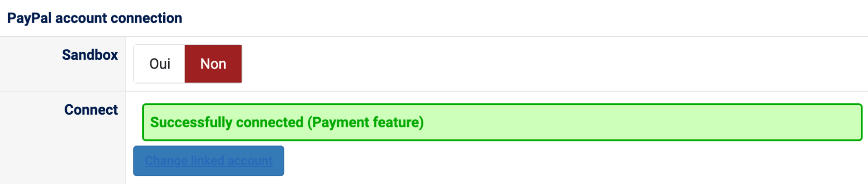Click the word PayPal in the section title
Viewport: 868px width, 184px height.
pos(29,18)
